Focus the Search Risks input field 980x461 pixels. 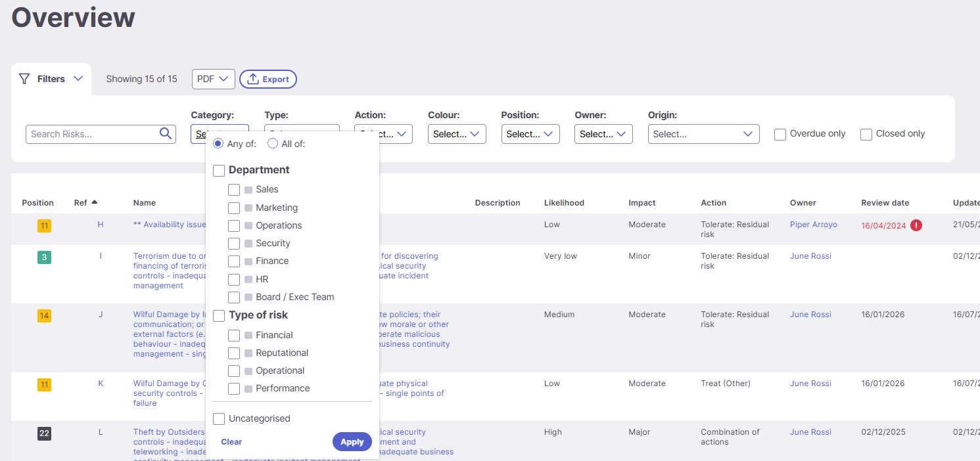click(x=92, y=134)
